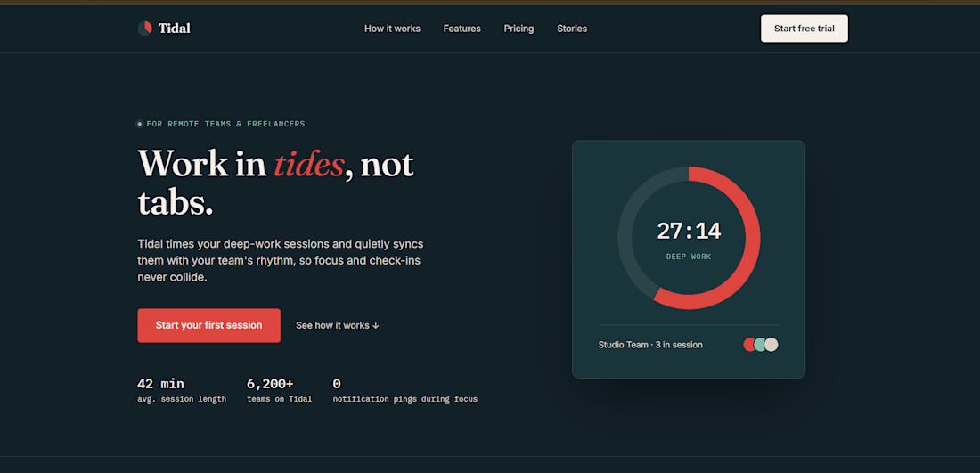The width and height of the screenshot is (980, 473).
Task: Click the notification pings during focus caption
Action: [x=405, y=399]
